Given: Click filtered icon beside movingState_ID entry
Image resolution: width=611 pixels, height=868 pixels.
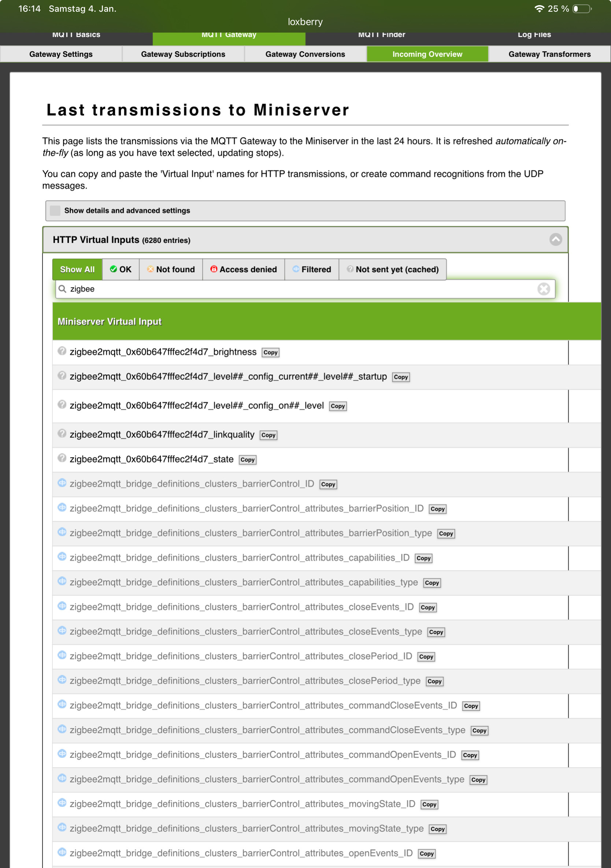Looking at the screenshot, I should pyautogui.click(x=62, y=802).
